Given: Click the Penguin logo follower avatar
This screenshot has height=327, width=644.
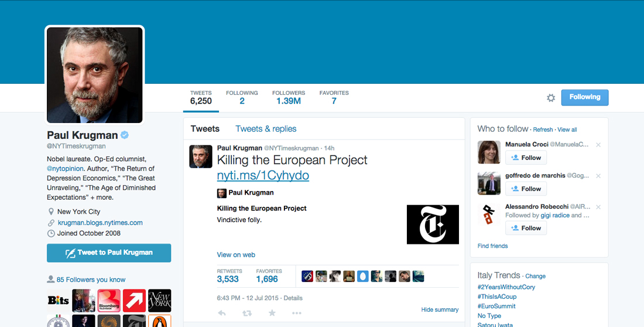Looking at the screenshot, I should (159, 321).
